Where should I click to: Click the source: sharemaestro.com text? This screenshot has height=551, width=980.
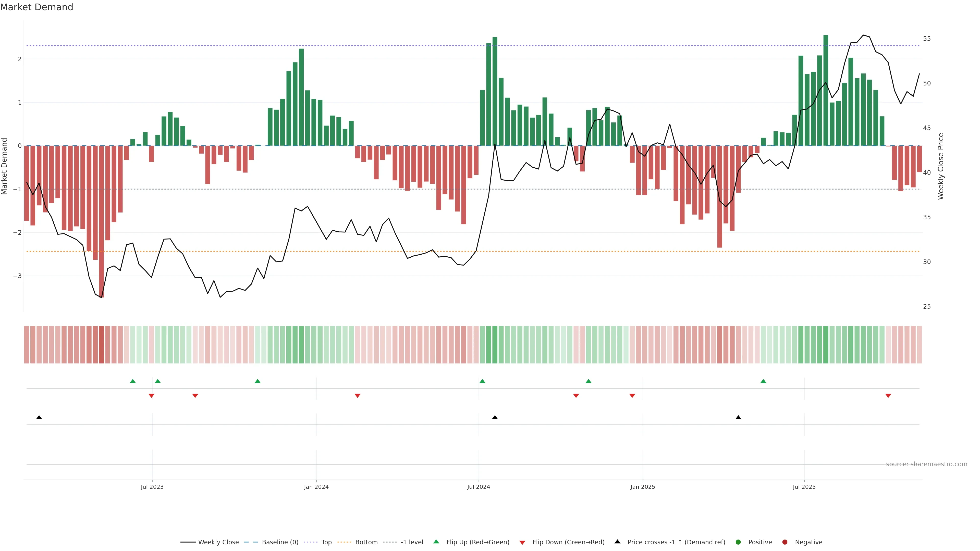tap(926, 464)
